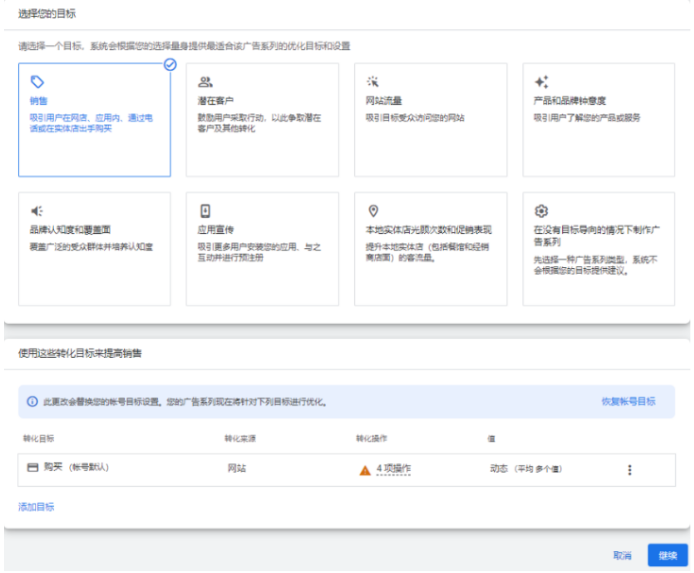Choose the 网站流量 goal card
The height and width of the screenshot is (573, 694).
click(430, 120)
